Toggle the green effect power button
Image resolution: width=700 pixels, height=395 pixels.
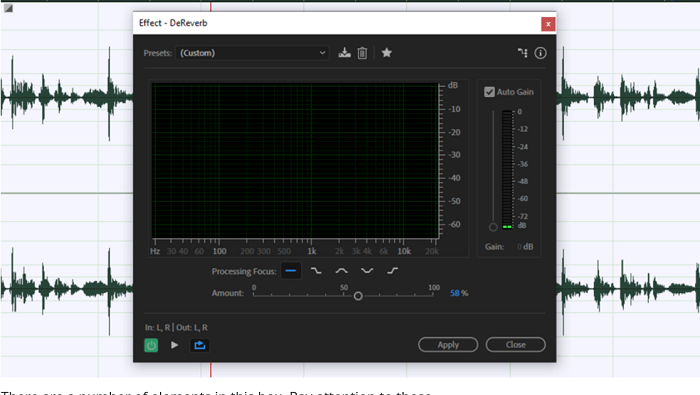[151, 345]
